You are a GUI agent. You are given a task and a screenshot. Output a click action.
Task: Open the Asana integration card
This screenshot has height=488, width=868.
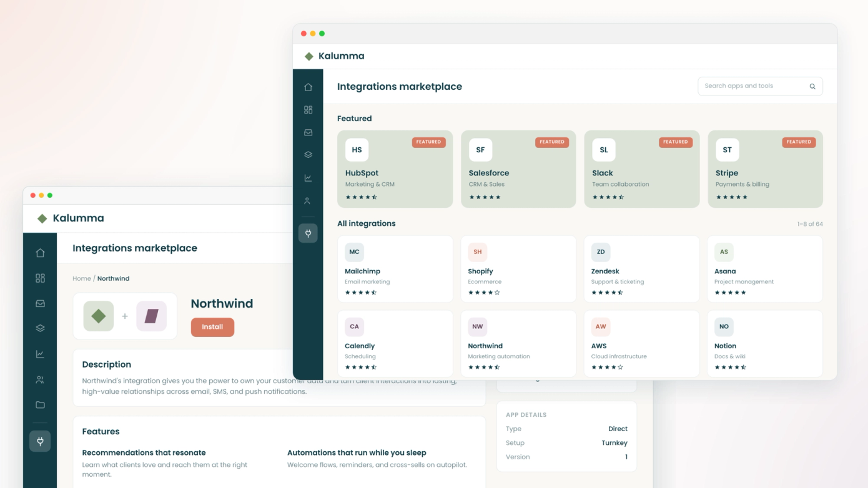coord(765,269)
